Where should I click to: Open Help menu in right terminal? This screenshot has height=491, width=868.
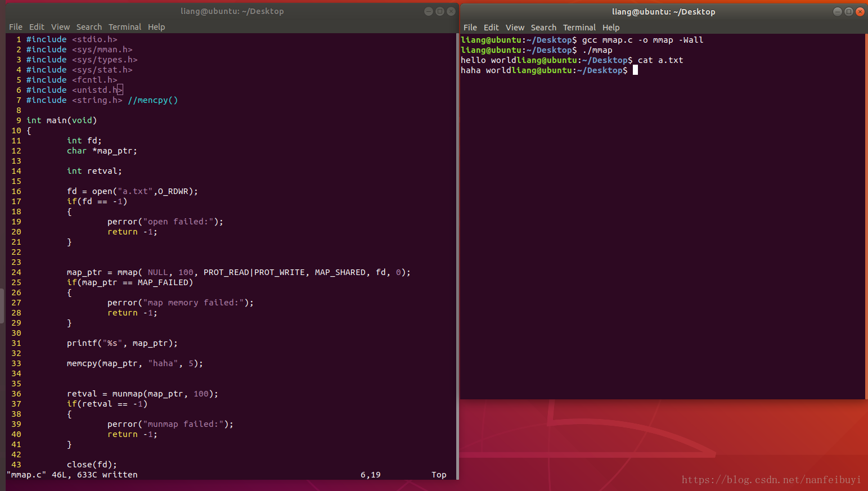(x=611, y=28)
